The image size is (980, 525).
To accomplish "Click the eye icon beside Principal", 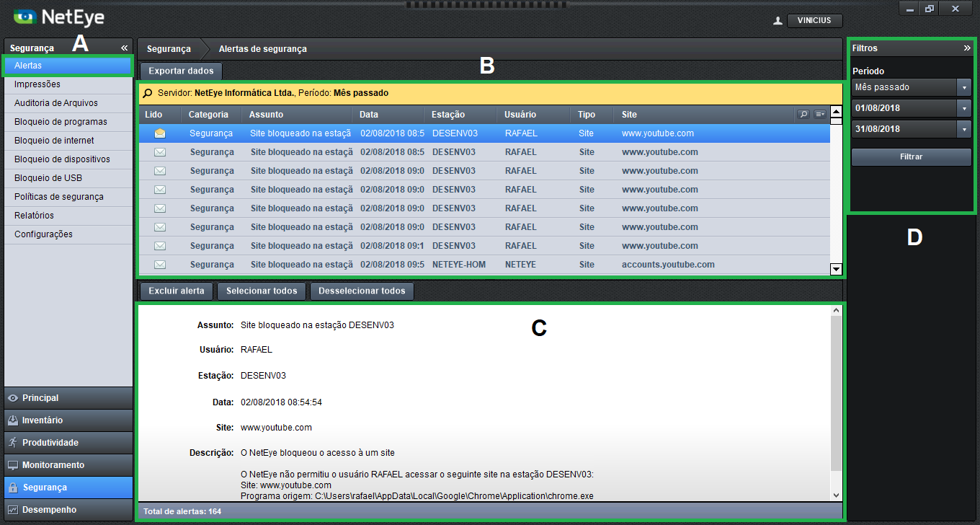I will [x=13, y=398].
